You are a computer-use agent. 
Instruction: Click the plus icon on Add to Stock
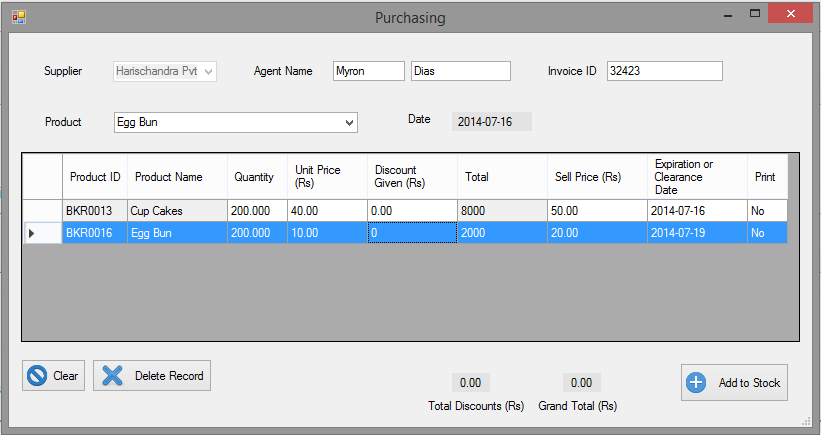pos(697,383)
